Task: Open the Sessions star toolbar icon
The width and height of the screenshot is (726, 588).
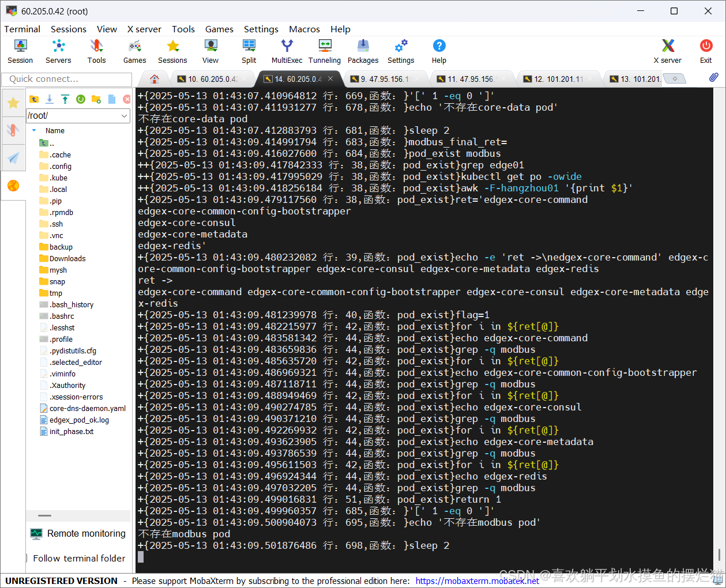Action: tap(172, 51)
